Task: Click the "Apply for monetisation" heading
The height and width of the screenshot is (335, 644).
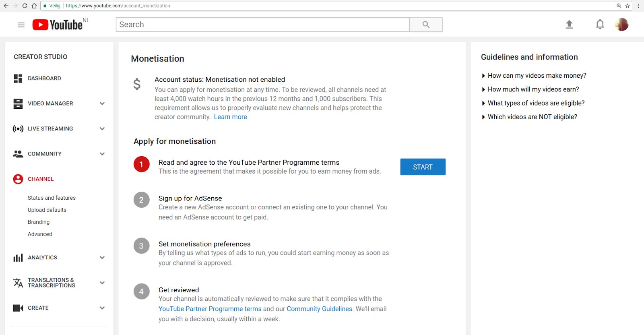Action: click(x=175, y=141)
